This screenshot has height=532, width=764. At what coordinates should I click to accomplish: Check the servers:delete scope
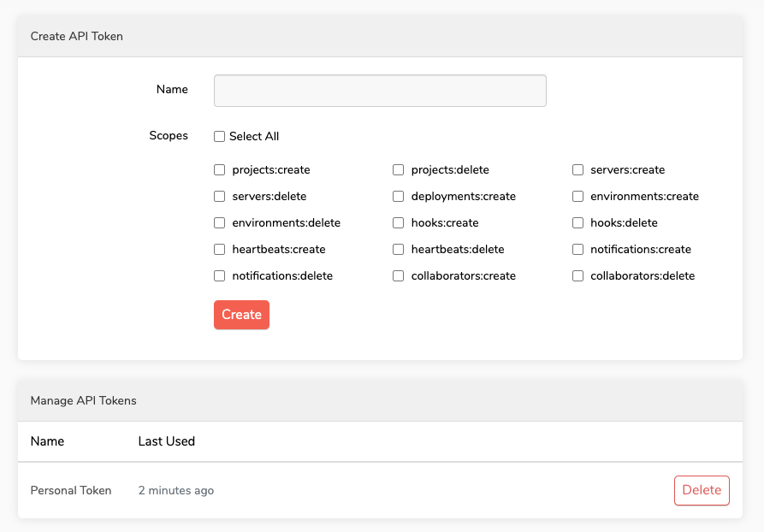219,196
